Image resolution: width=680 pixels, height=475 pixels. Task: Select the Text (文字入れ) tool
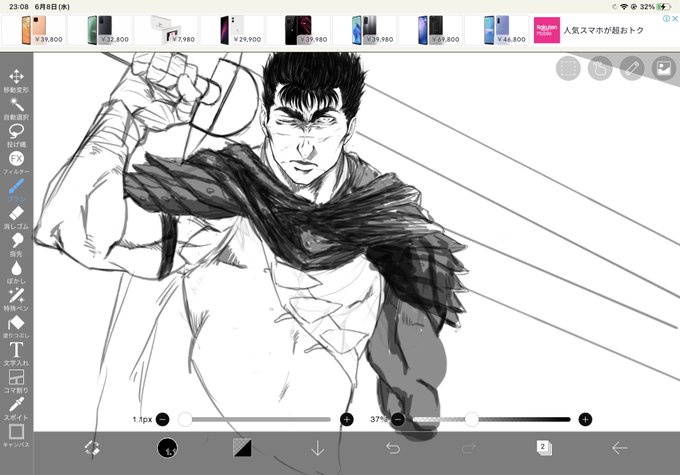tap(16, 354)
